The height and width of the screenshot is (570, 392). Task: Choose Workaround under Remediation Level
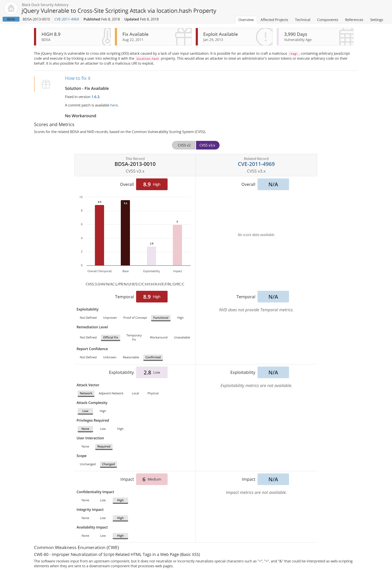[158, 337]
